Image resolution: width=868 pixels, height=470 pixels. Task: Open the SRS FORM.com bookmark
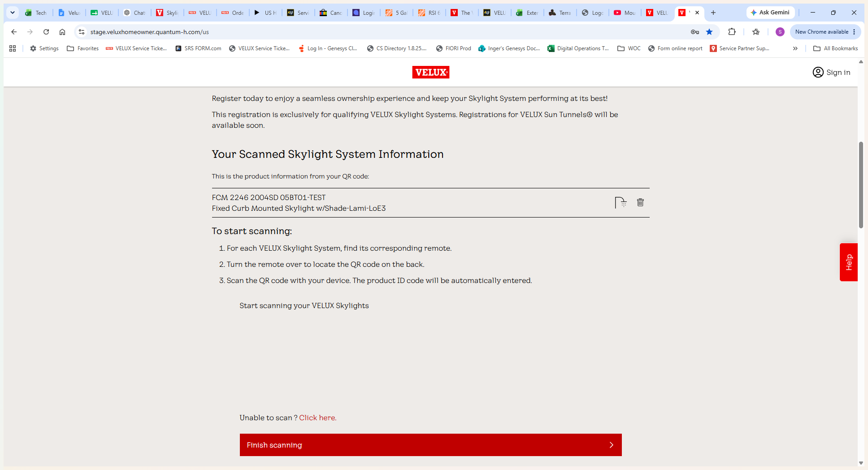tap(199, 48)
